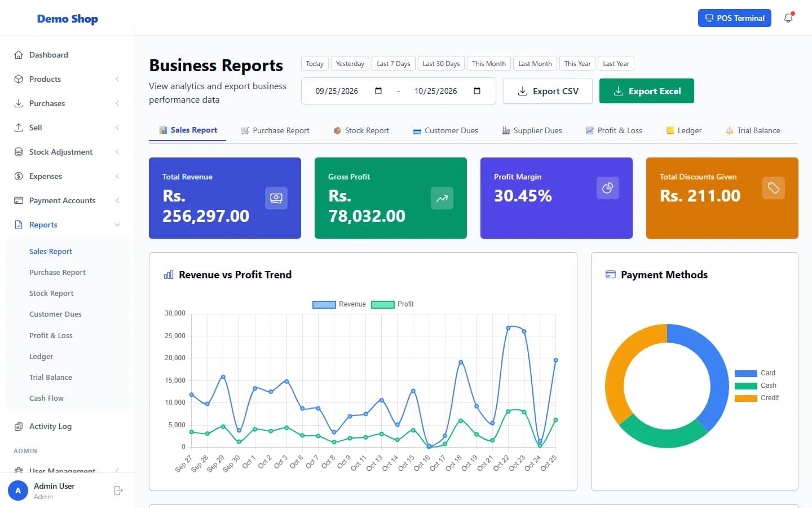Click the end date field 10/25/2026

(x=448, y=91)
